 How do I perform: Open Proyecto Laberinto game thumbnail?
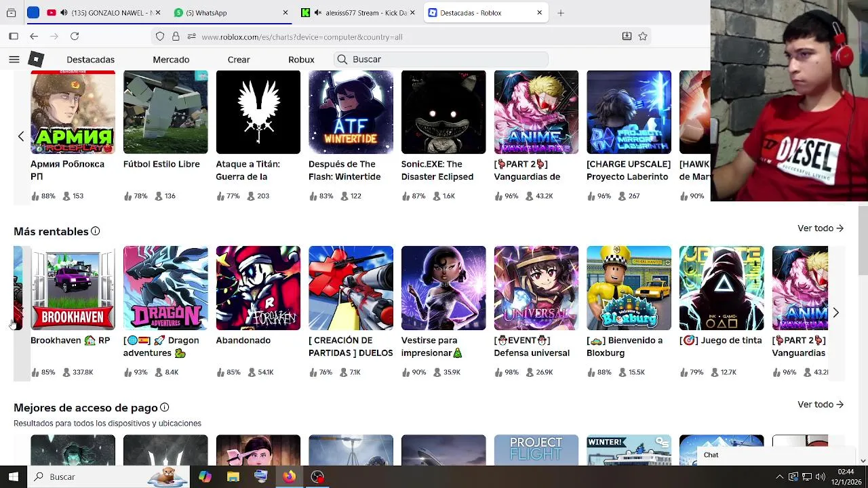[629, 112]
